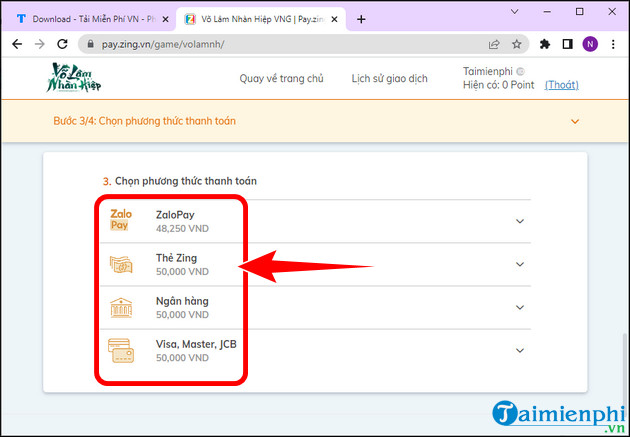Screen dimensions: 630x437
Task: Select Ngân hàng payment method label
Action: point(182,301)
